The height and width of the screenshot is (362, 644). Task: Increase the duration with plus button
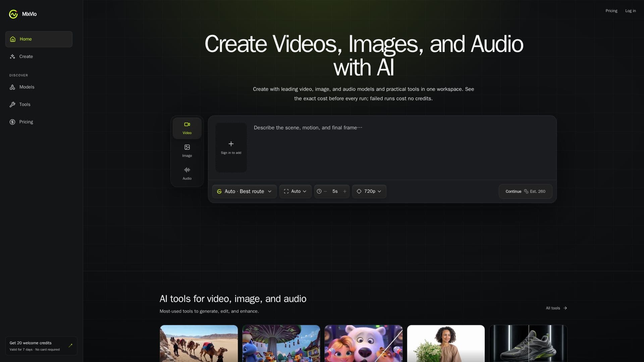[x=345, y=191]
